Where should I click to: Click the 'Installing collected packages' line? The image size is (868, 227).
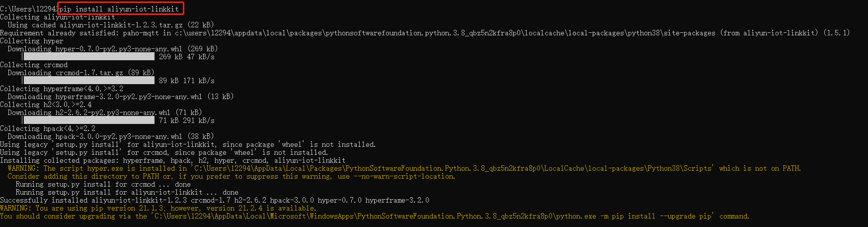tap(173, 160)
